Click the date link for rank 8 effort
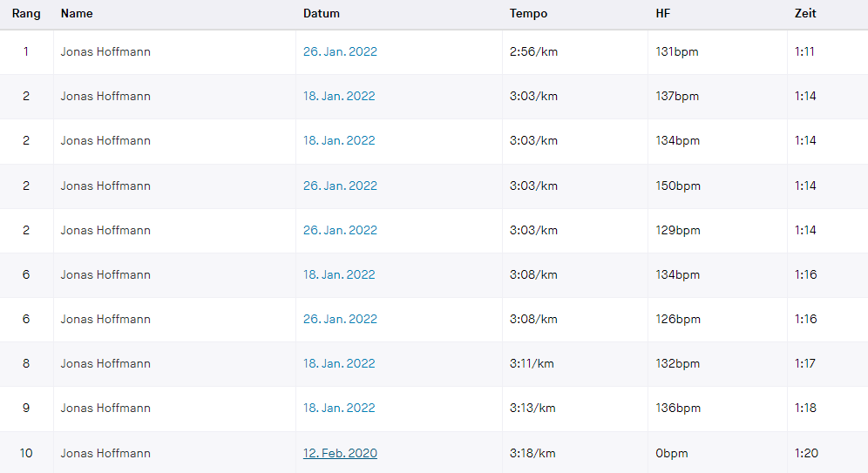 pyautogui.click(x=339, y=363)
